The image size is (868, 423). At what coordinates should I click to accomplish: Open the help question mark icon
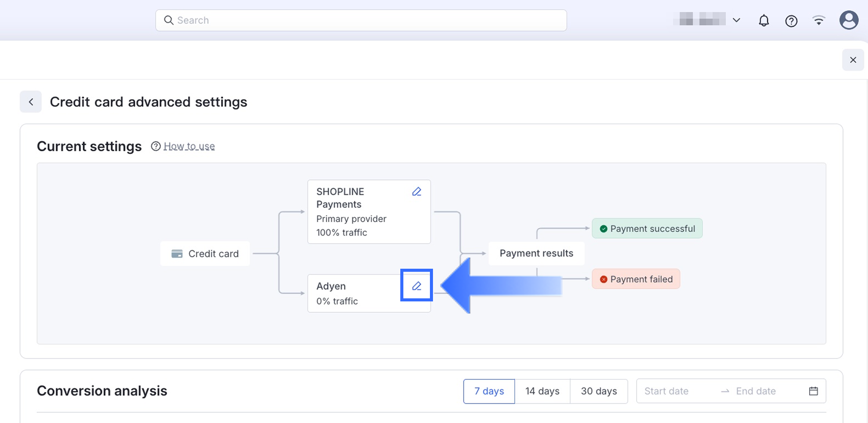(791, 21)
